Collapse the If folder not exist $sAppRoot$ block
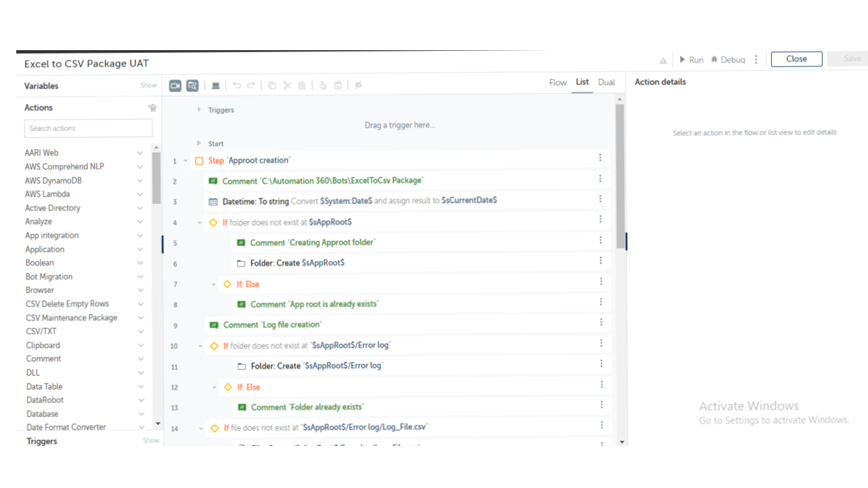The image size is (868, 488). click(x=199, y=222)
